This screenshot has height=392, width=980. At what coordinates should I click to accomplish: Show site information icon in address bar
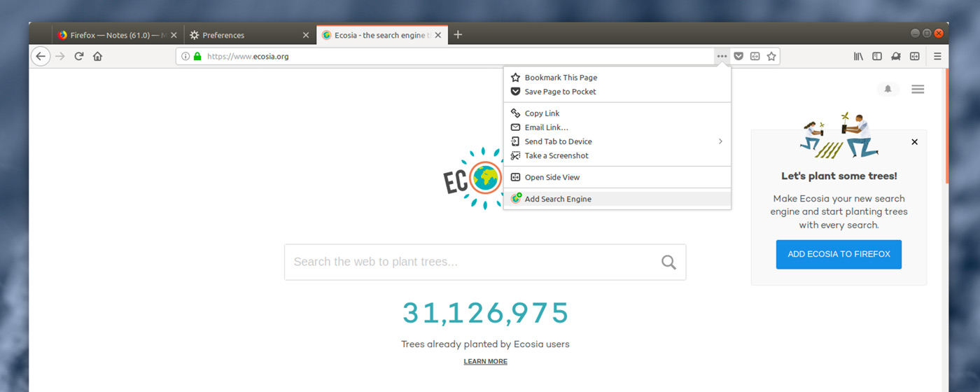(185, 57)
